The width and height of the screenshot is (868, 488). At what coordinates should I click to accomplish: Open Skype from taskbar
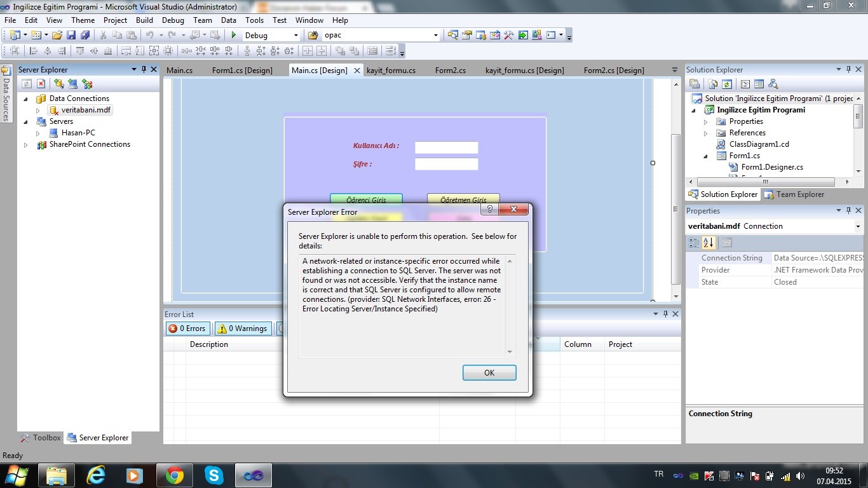[x=214, y=475]
